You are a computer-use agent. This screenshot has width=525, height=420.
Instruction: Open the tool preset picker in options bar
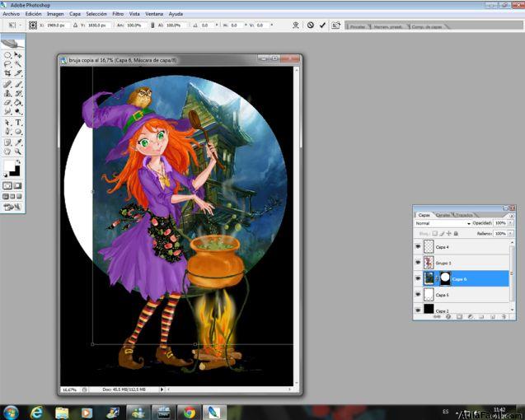click(x=13, y=25)
